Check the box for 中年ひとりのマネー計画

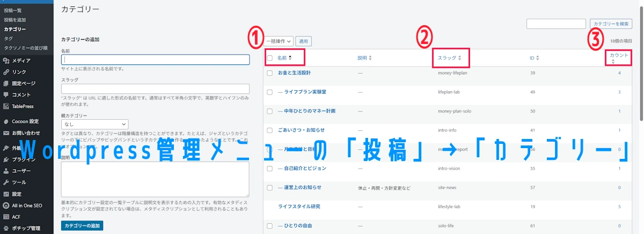point(270,111)
